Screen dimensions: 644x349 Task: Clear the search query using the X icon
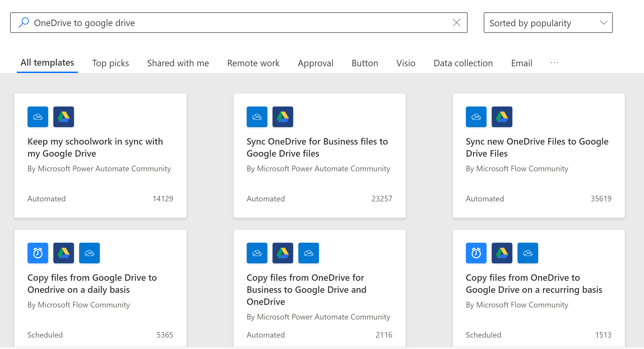[457, 23]
